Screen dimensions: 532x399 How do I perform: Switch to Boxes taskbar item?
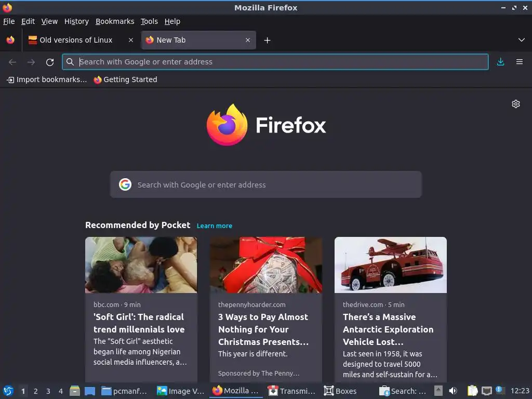pos(340,391)
